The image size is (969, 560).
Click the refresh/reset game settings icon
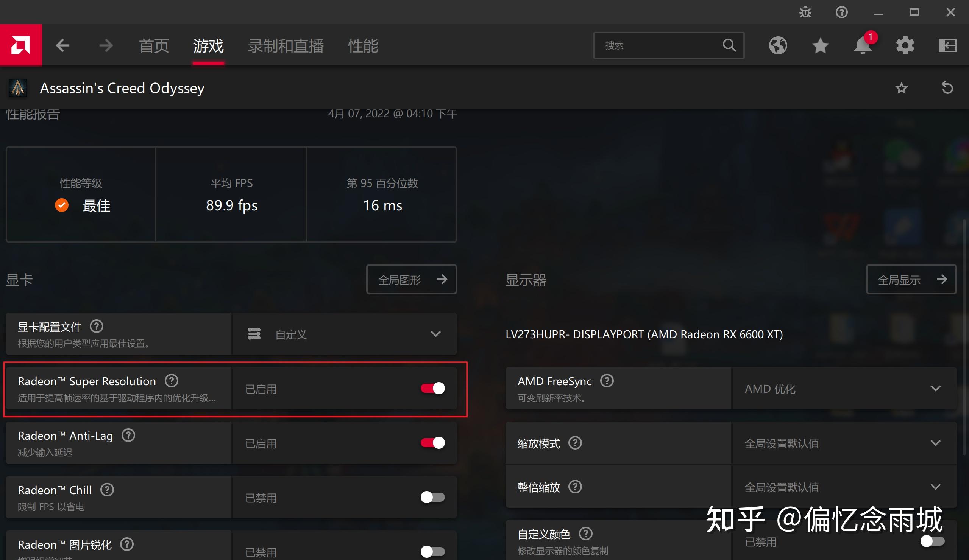(x=948, y=87)
